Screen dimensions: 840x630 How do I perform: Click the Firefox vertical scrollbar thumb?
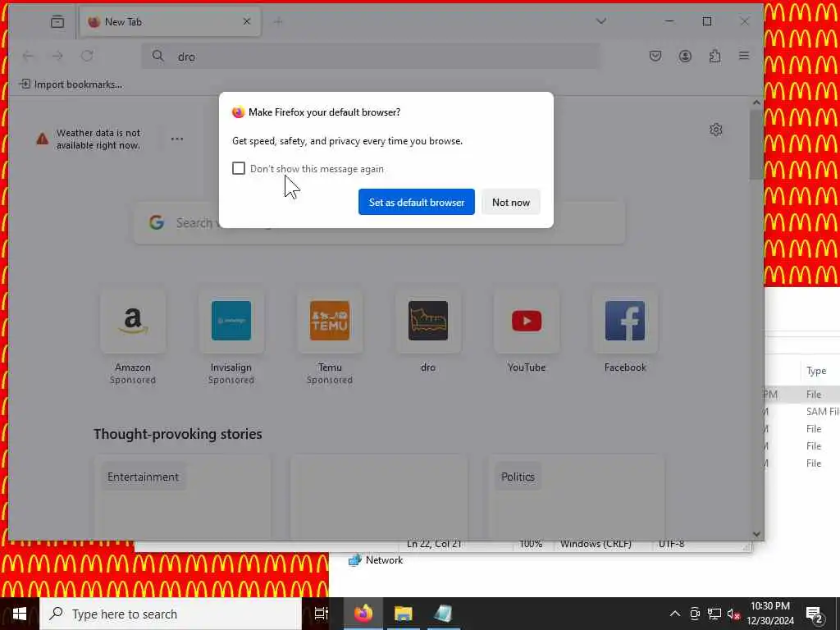point(756,144)
